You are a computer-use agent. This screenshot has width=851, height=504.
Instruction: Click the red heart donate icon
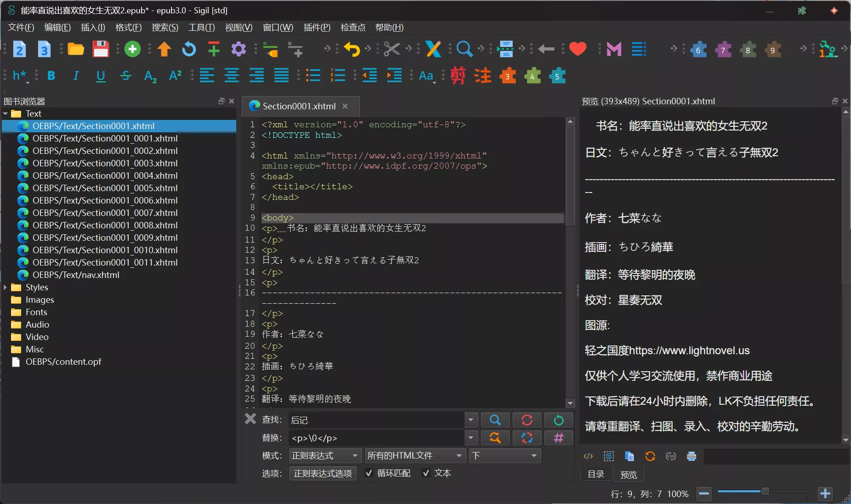[578, 49]
